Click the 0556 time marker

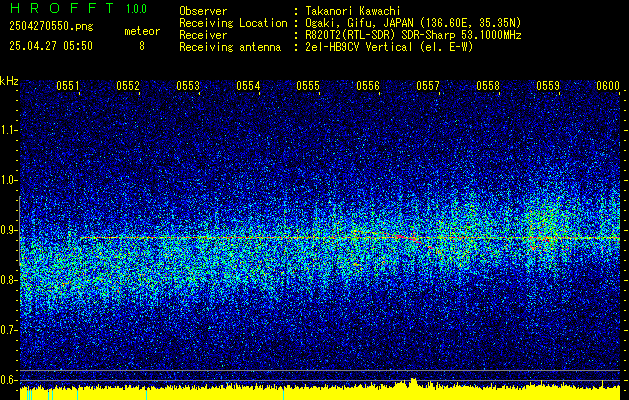tap(368, 86)
